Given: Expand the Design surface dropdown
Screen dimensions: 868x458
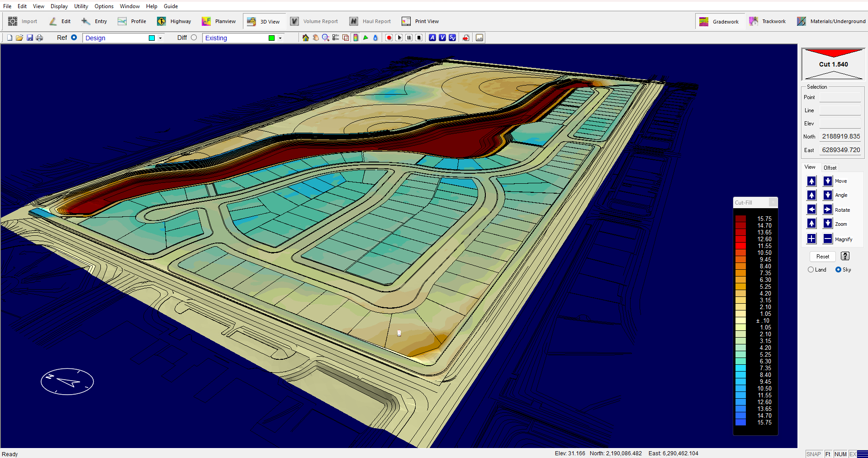Looking at the screenshot, I should point(160,38).
